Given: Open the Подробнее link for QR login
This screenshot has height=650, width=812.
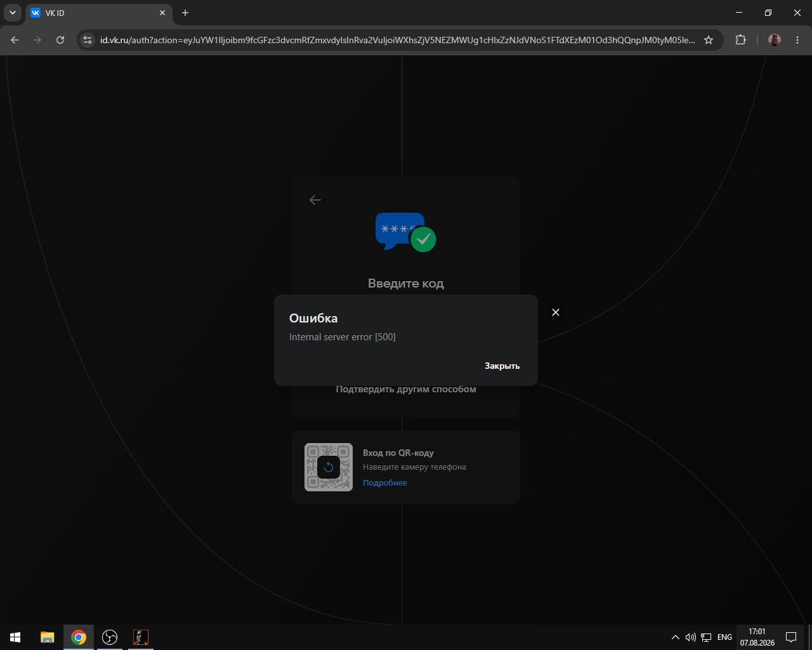Looking at the screenshot, I should [x=385, y=483].
